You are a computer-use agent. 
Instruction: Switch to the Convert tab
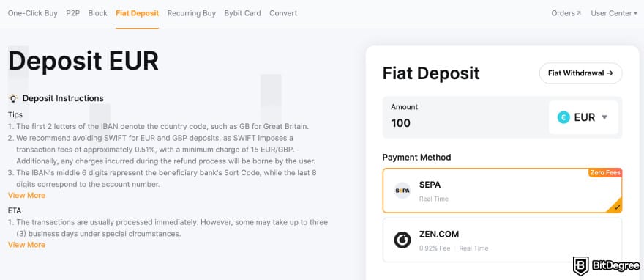(283, 13)
